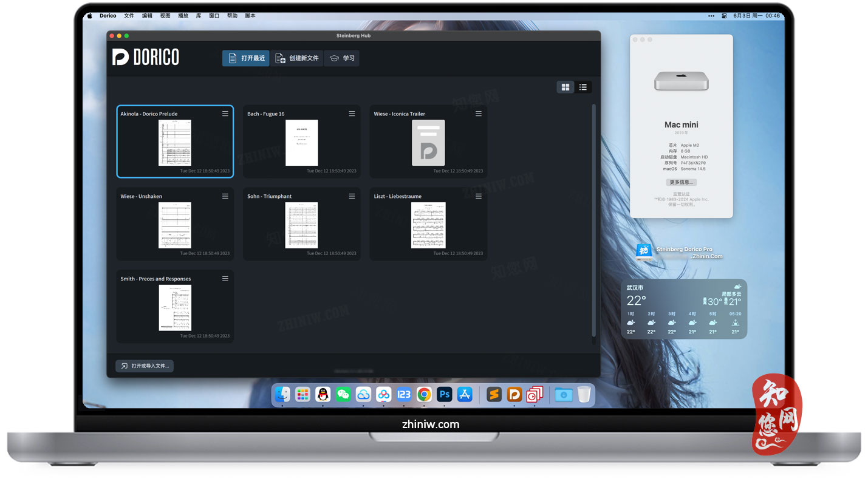Open Trash from the dock
The height and width of the screenshot is (484, 868).
coord(584,395)
